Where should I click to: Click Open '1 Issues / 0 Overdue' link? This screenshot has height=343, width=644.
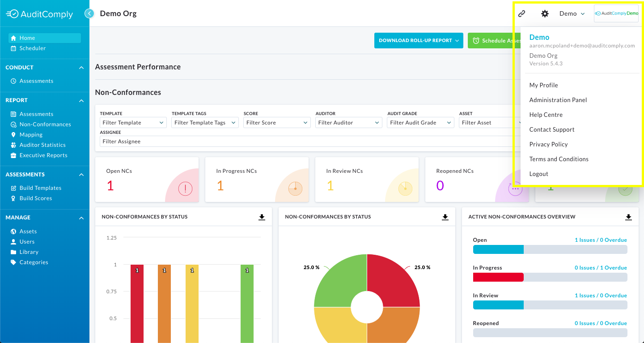point(601,240)
